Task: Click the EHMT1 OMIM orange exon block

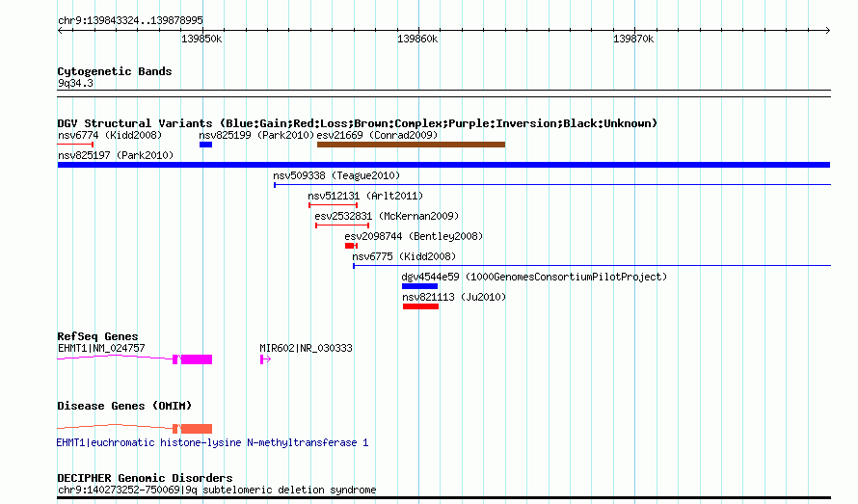Action: [197, 429]
